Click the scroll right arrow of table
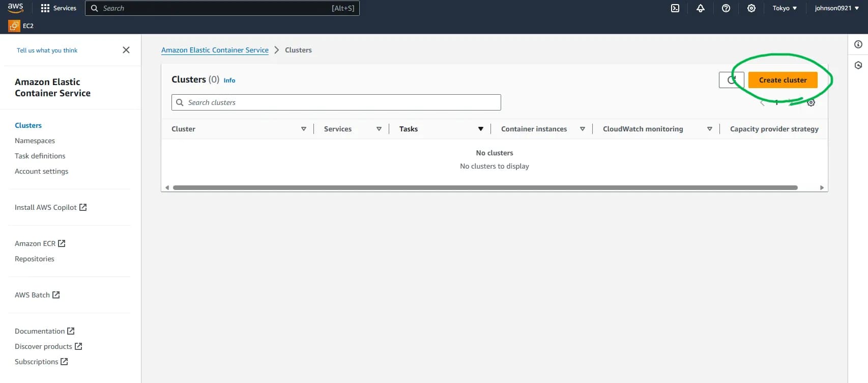The height and width of the screenshot is (383, 868). pos(822,187)
